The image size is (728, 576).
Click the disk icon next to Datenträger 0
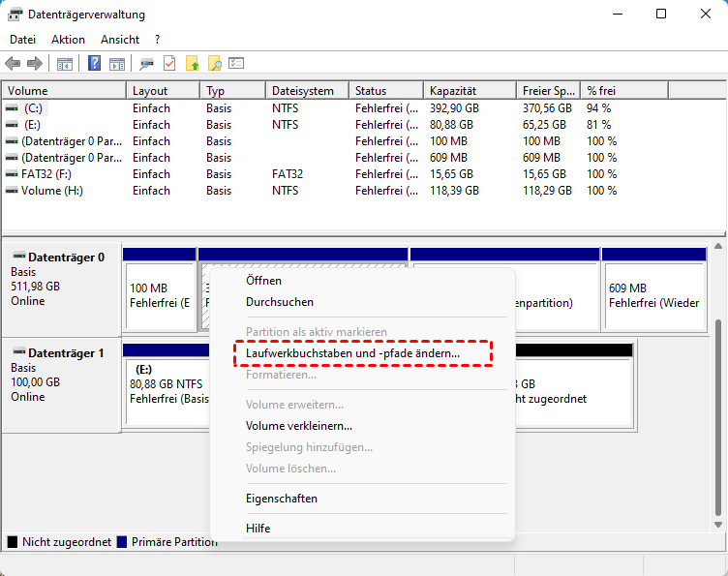click(x=19, y=256)
